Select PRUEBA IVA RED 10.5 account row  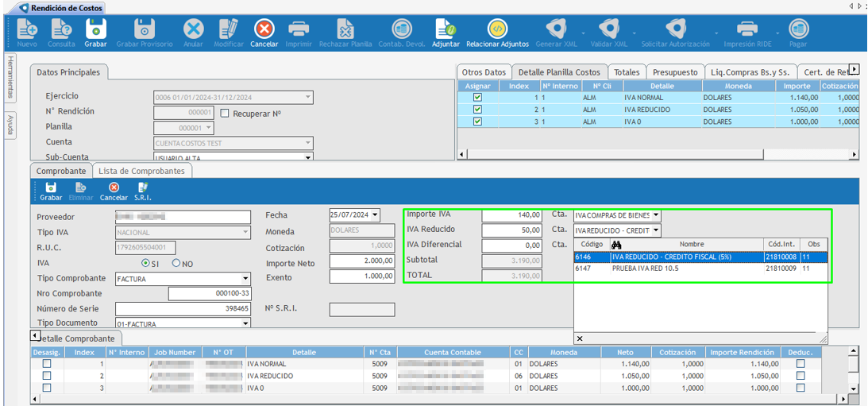click(x=700, y=268)
